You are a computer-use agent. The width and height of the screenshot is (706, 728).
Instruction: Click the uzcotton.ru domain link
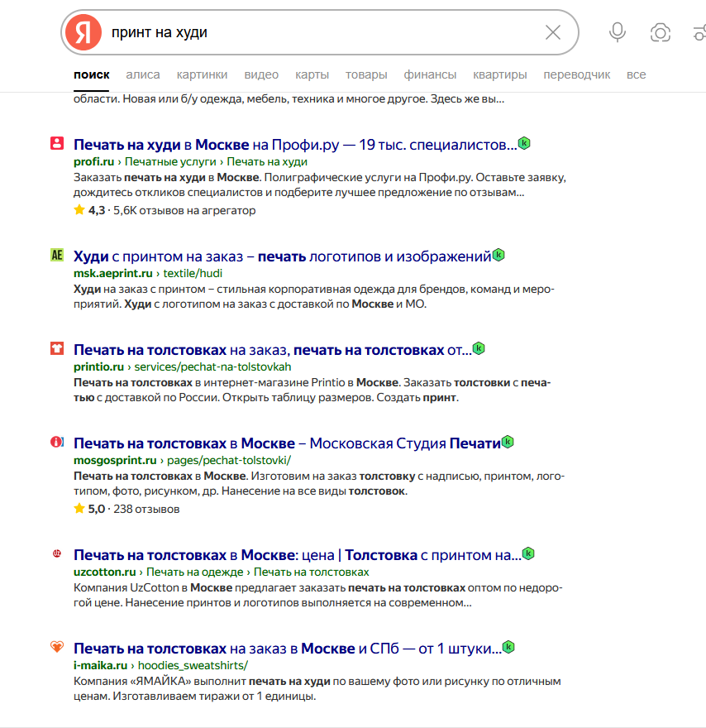[x=104, y=572]
